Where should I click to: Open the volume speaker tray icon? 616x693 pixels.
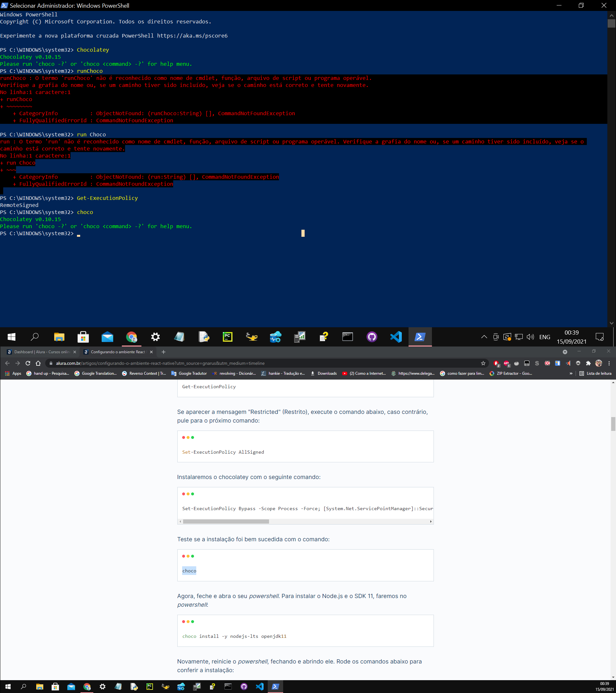click(530, 337)
